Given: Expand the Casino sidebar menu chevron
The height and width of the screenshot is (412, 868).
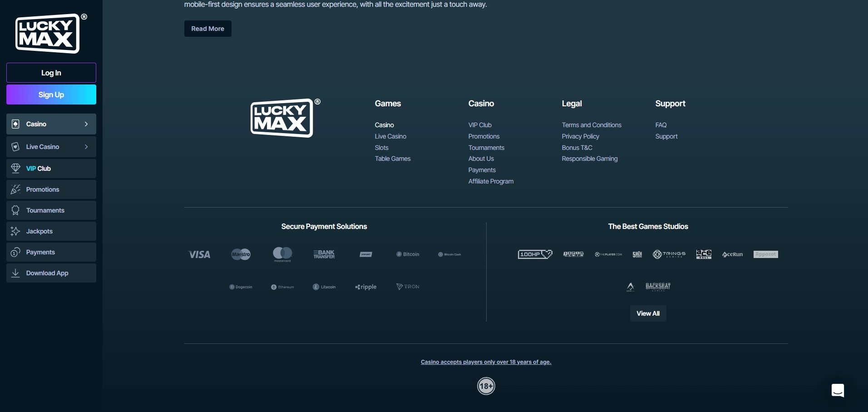Looking at the screenshot, I should [86, 124].
